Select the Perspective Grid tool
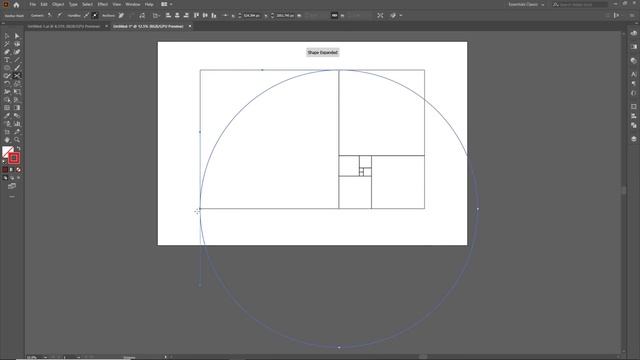The width and height of the screenshot is (640, 360). tap(17, 100)
